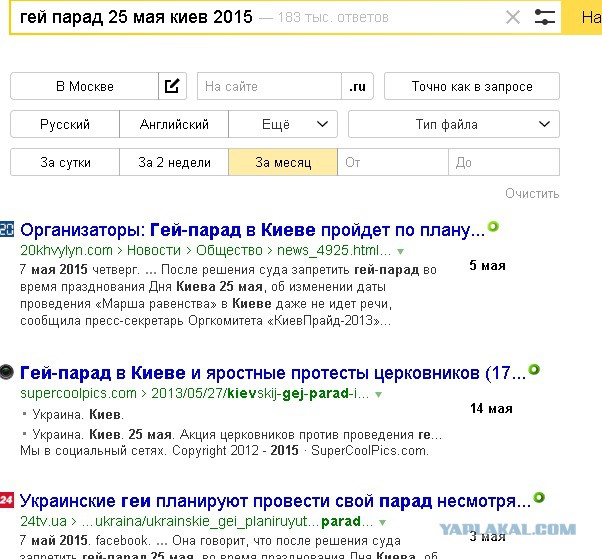This screenshot has height=559, width=602.
Task: Open 'Организаторы: Гей-парад в Киеве' result
Action: (x=252, y=230)
